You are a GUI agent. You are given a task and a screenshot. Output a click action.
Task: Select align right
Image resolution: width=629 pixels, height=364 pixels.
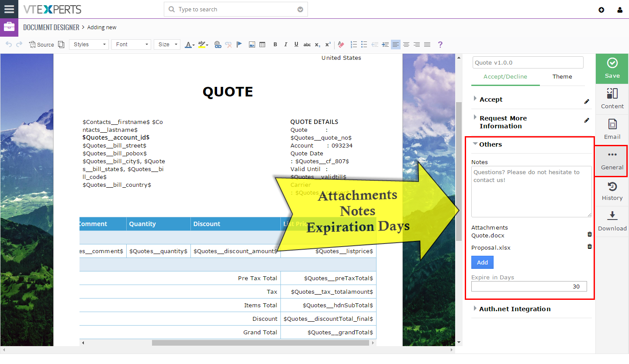417,45
